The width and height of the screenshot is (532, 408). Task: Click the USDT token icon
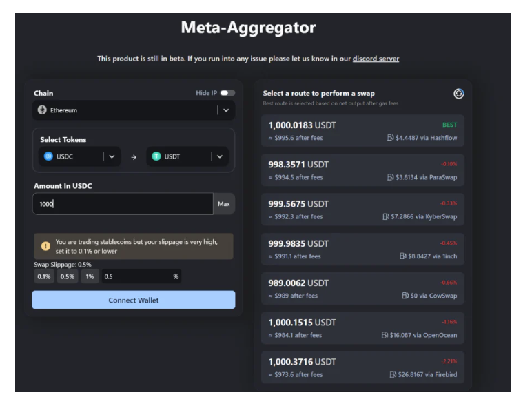click(156, 156)
